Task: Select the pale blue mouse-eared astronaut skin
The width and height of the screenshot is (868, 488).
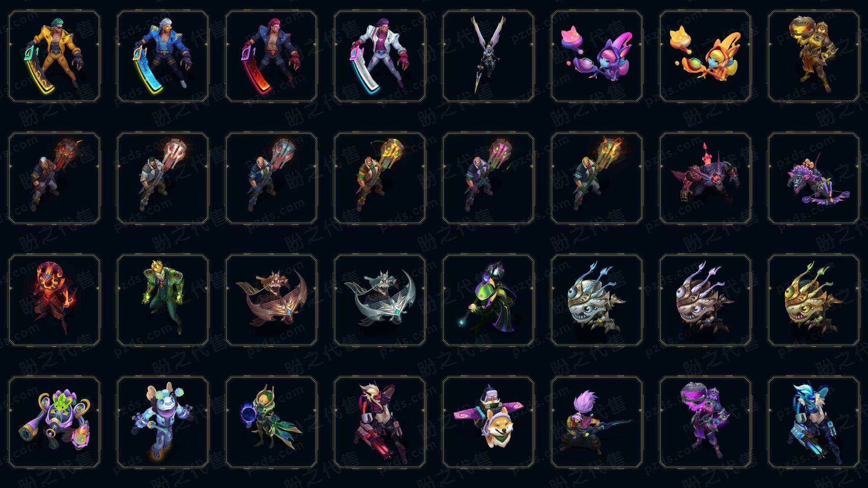Action: [x=163, y=422]
